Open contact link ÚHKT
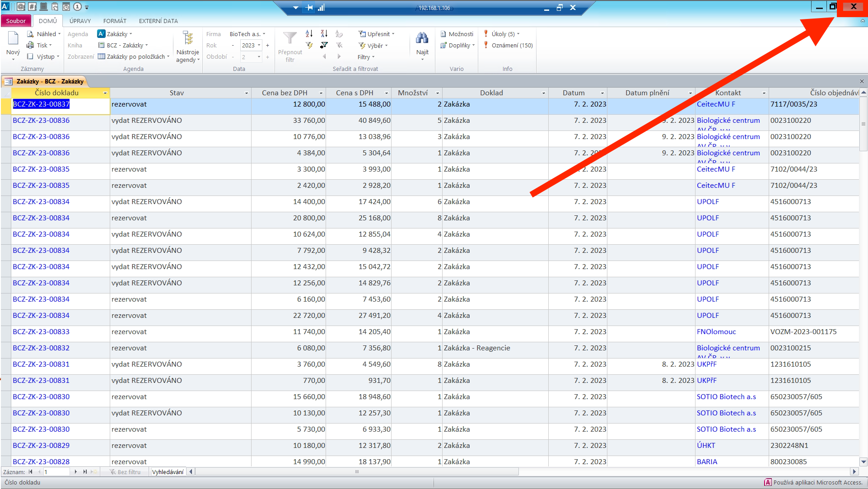Viewport: 868px width, 489px height. point(706,445)
